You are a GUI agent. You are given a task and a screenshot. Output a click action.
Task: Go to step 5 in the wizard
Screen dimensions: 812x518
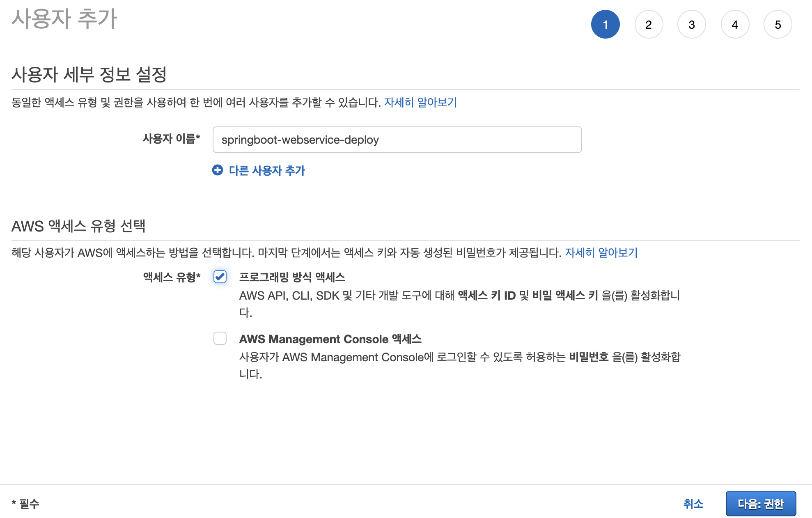click(778, 25)
